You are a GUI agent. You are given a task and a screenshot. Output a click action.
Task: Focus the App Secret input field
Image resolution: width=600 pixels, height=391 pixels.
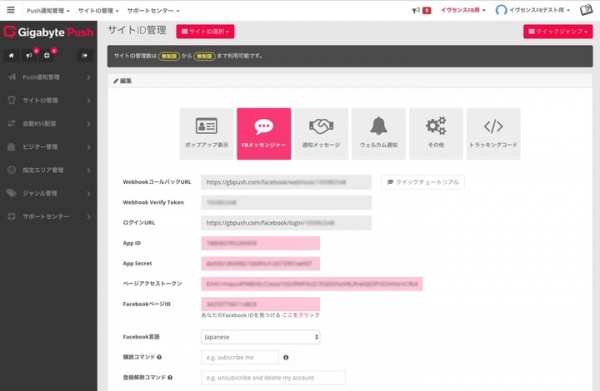click(x=261, y=263)
